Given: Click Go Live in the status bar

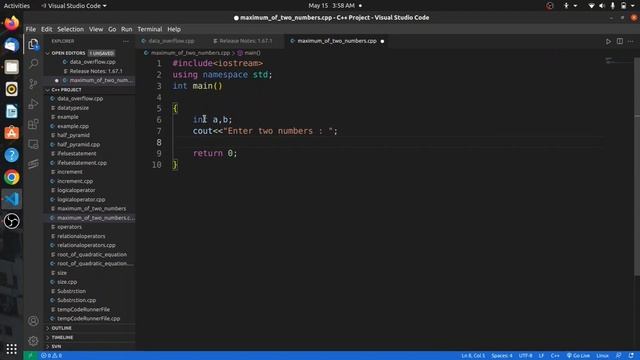Looking at the screenshot, I should 578,356.
